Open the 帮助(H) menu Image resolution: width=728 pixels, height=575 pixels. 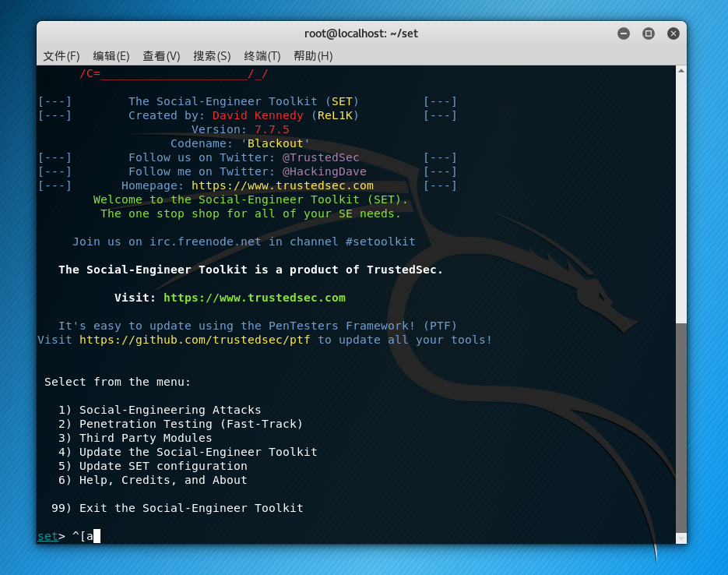[313, 56]
